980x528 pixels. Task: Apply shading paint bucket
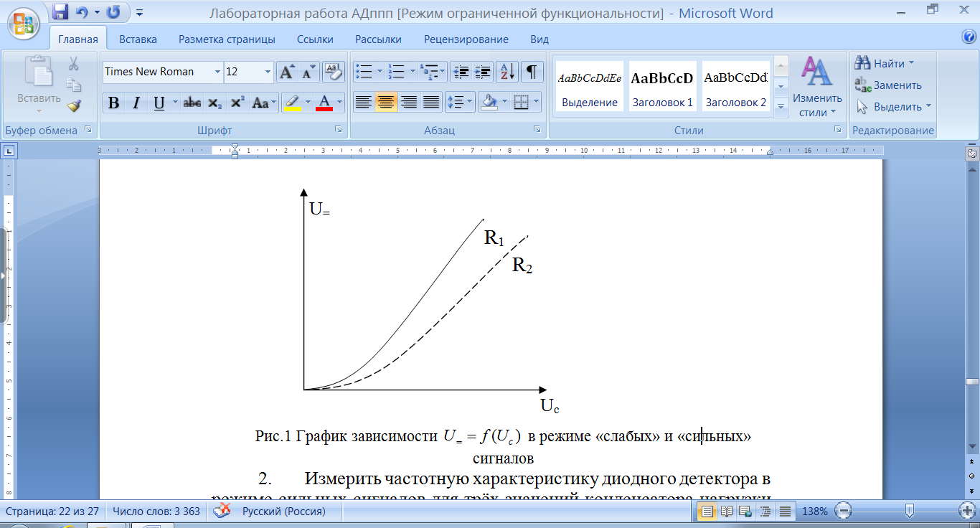tap(489, 103)
